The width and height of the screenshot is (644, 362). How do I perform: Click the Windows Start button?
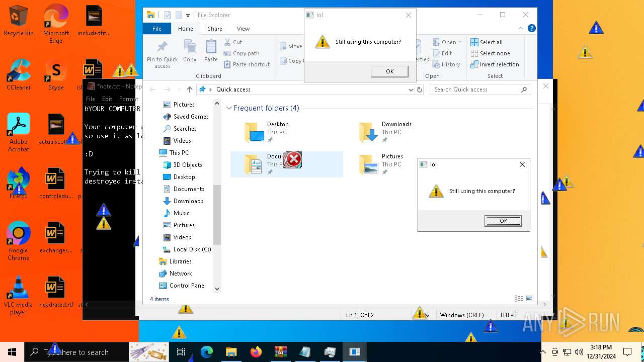click(x=12, y=352)
